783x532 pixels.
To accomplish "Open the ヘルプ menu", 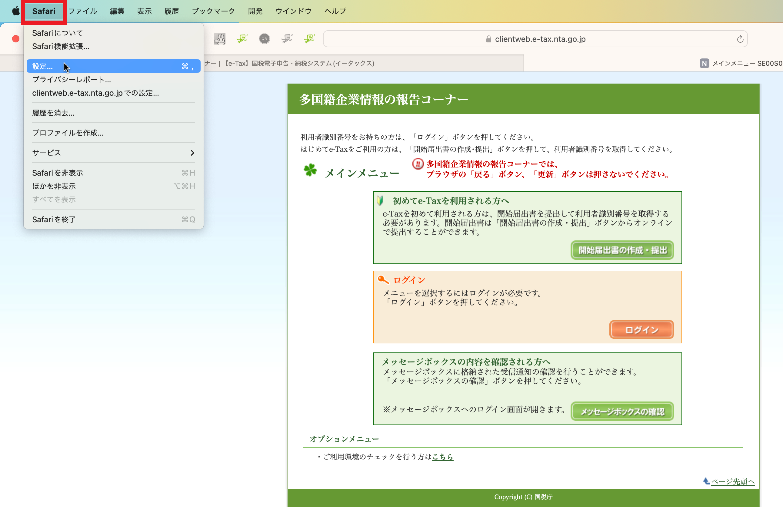I will [x=335, y=11].
